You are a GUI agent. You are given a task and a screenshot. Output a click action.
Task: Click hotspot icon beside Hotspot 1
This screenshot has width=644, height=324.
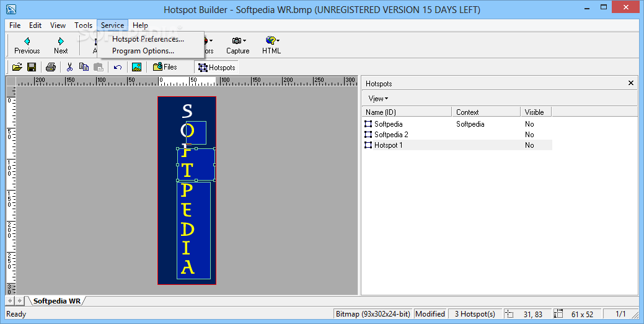click(368, 145)
